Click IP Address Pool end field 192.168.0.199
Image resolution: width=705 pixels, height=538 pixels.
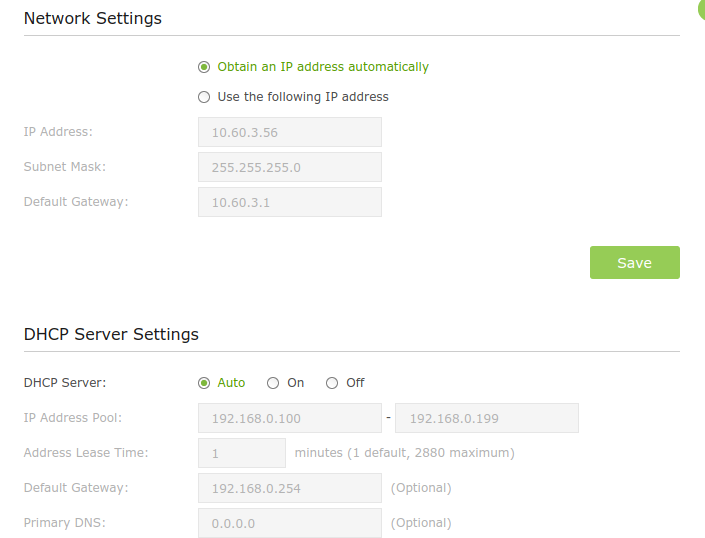[x=487, y=418]
